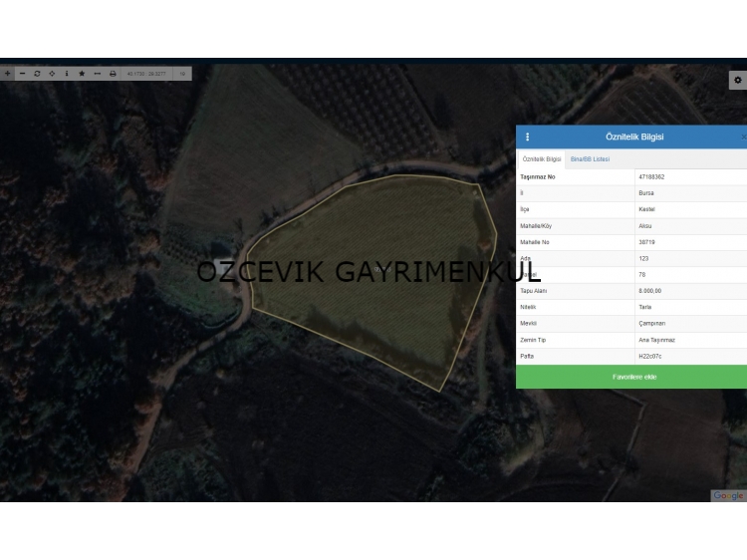Screen dimensions: 747x560
Task: Select the Öznitelik Bilgisi tab
Action: tap(542, 159)
